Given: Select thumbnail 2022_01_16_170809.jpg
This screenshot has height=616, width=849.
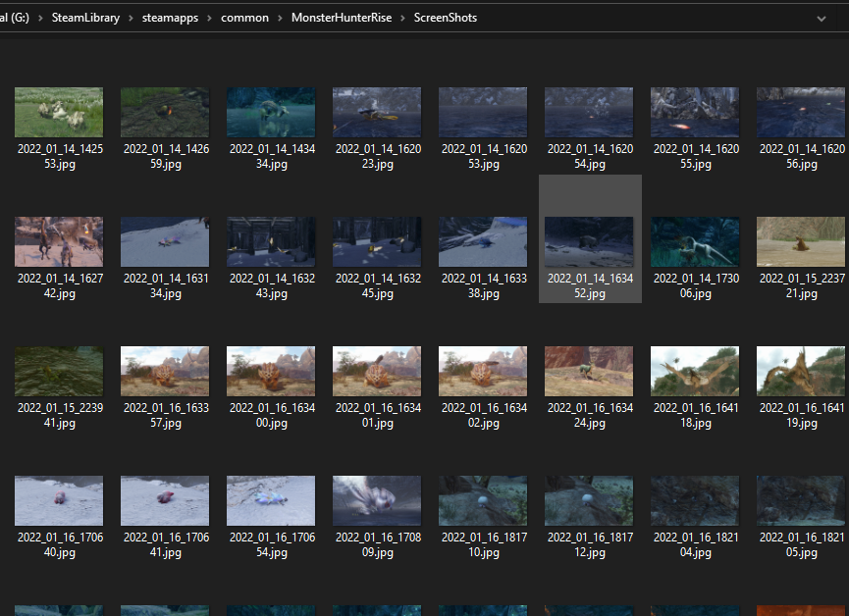Looking at the screenshot, I should point(377,500).
